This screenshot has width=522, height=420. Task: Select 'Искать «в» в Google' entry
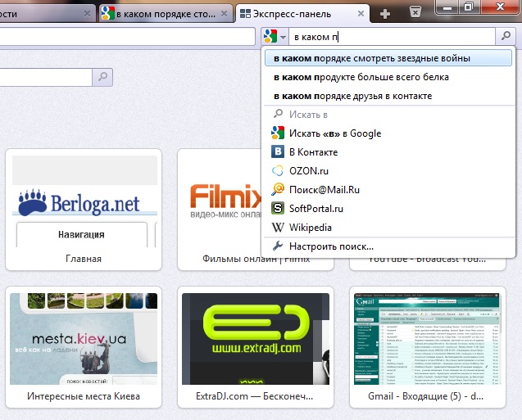pos(388,133)
